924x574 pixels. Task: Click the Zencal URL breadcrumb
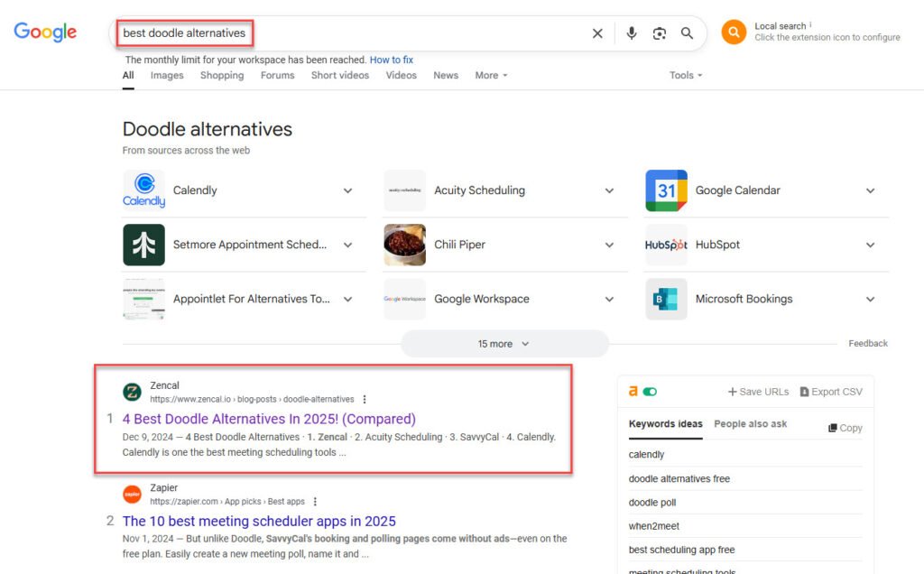[x=253, y=400]
